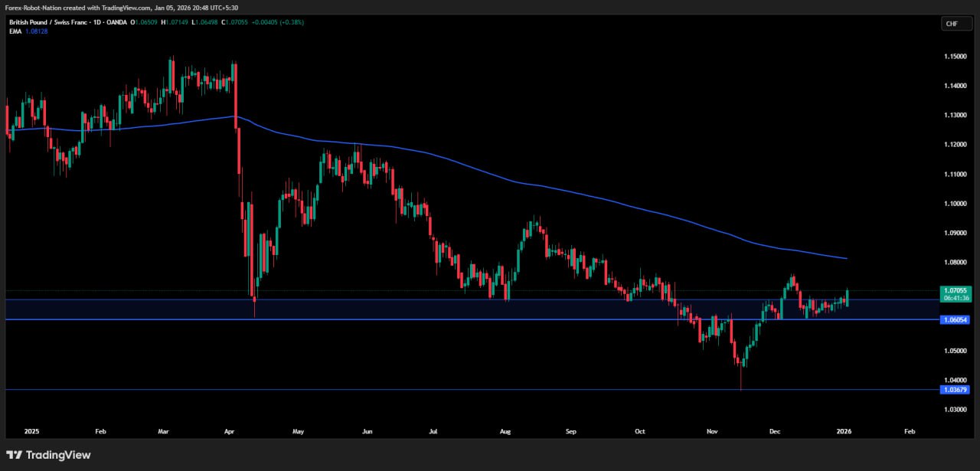Click the Aug label on time axis
The width and height of the screenshot is (980, 471).
pos(505,431)
